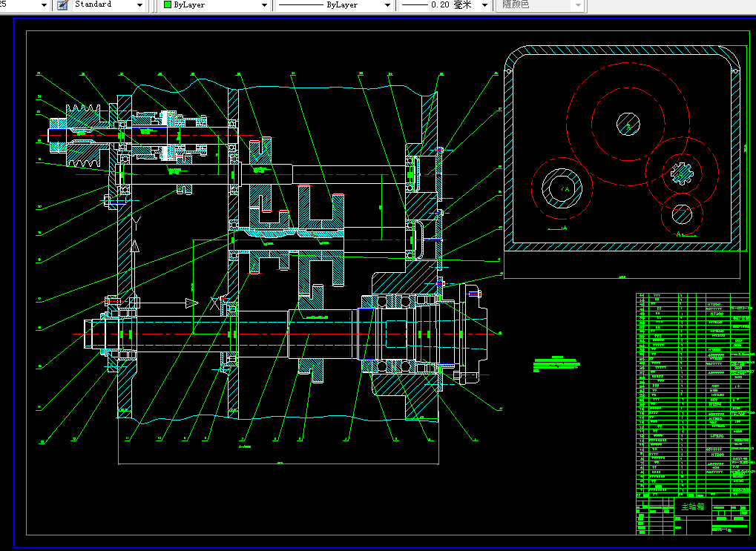The width and height of the screenshot is (756, 551).
Task: Select the spindle nose flange at right end
Action: (471, 334)
